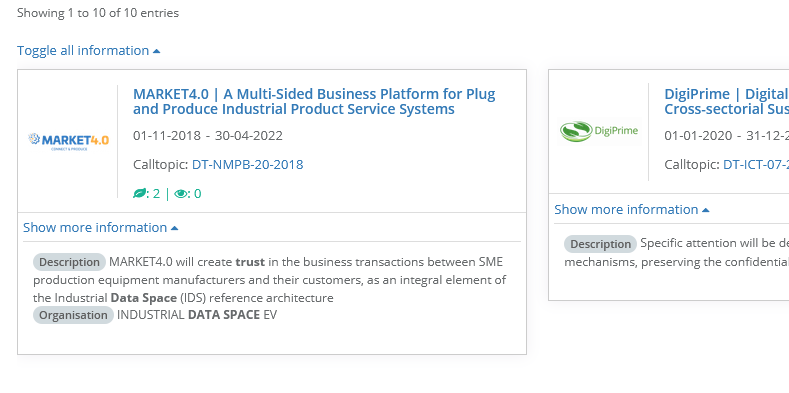The image size is (789, 393).
Task: Open the DigiPrime DT-ICT-07 calltopic link
Action: click(x=756, y=165)
